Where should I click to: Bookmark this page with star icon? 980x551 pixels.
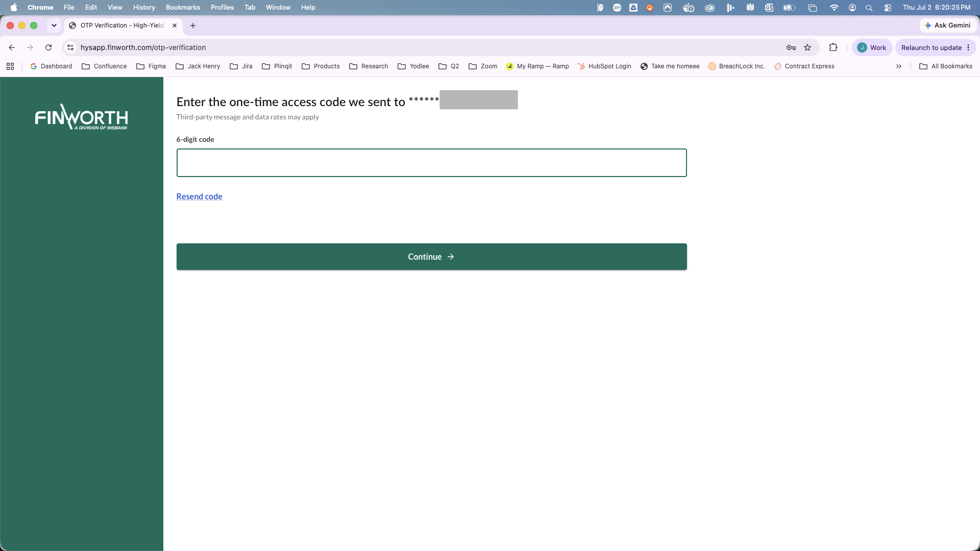[x=807, y=47]
